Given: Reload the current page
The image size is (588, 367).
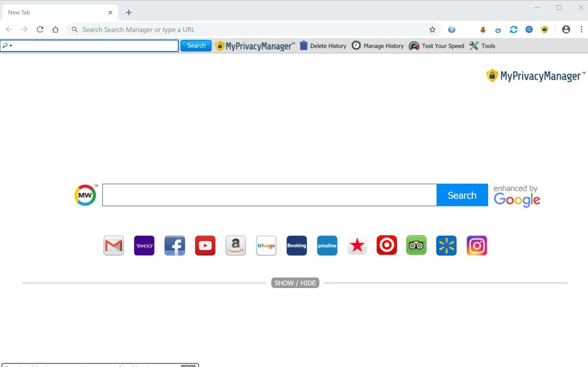Looking at the screenshot, I should pyautogui.click(x=40, y=30).
